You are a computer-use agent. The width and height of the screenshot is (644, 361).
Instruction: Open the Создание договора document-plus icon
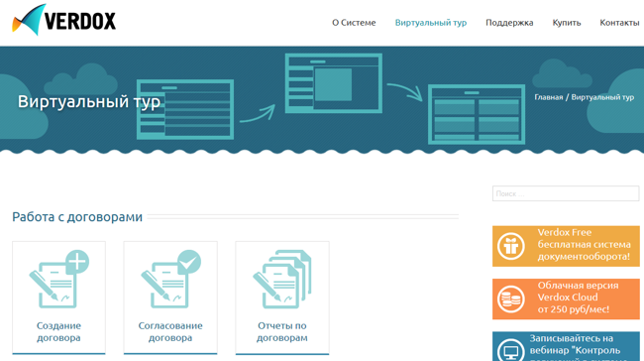[59, 279]
